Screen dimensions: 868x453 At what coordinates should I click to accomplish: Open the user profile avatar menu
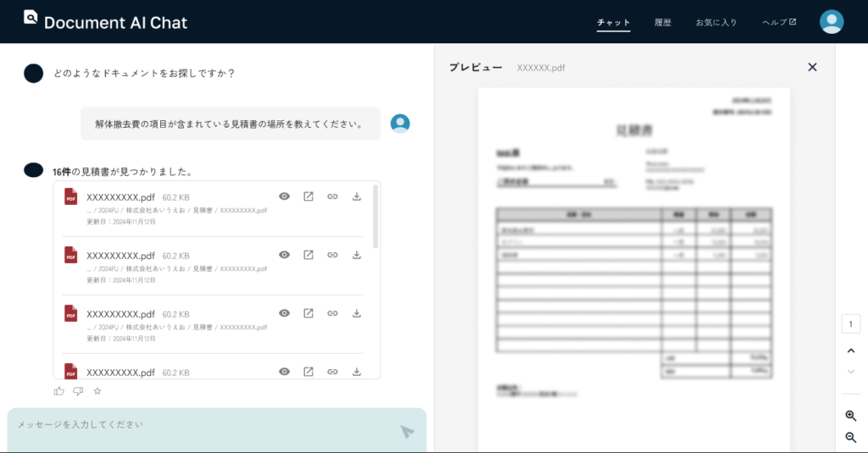point(832,22)
